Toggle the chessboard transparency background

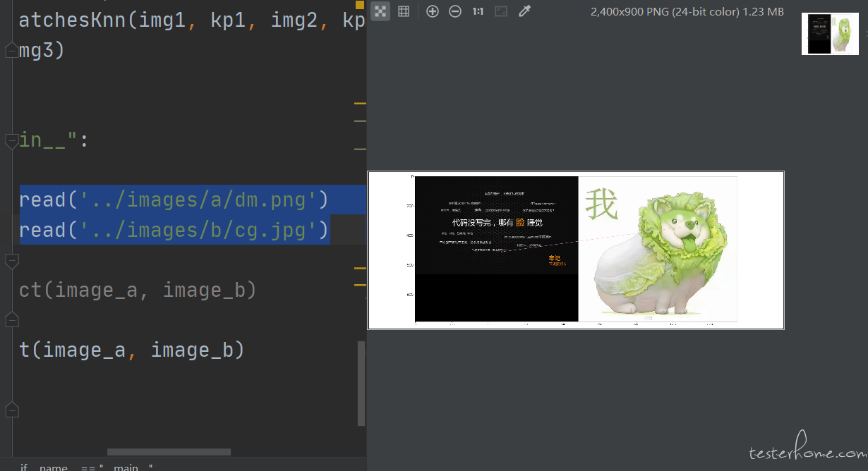[380, 11]
